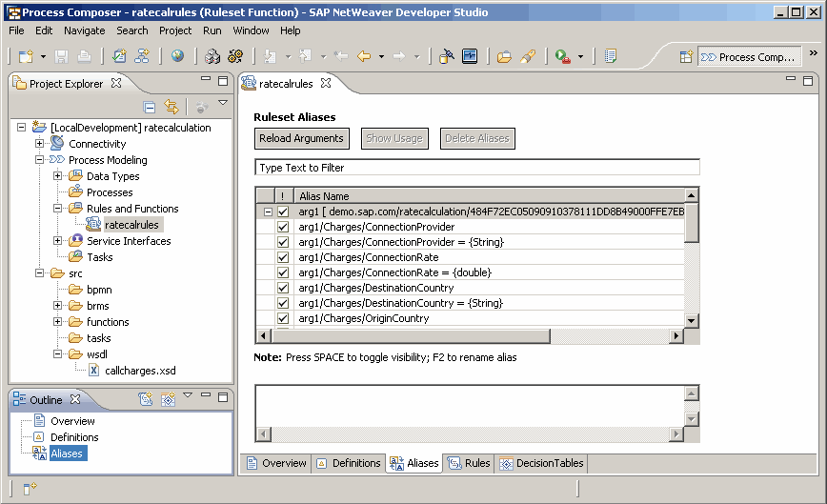Click the Link with Editor icon
The height and width of the screenshot is (504, 827).
[x=171, y=107]
